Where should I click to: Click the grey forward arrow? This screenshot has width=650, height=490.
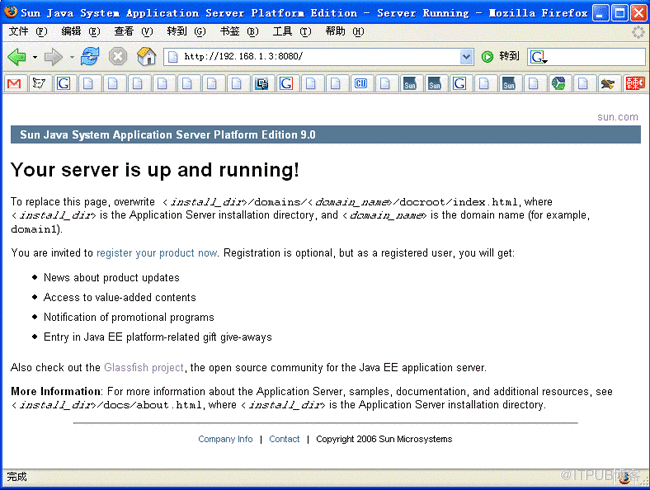tap(53, 56)
